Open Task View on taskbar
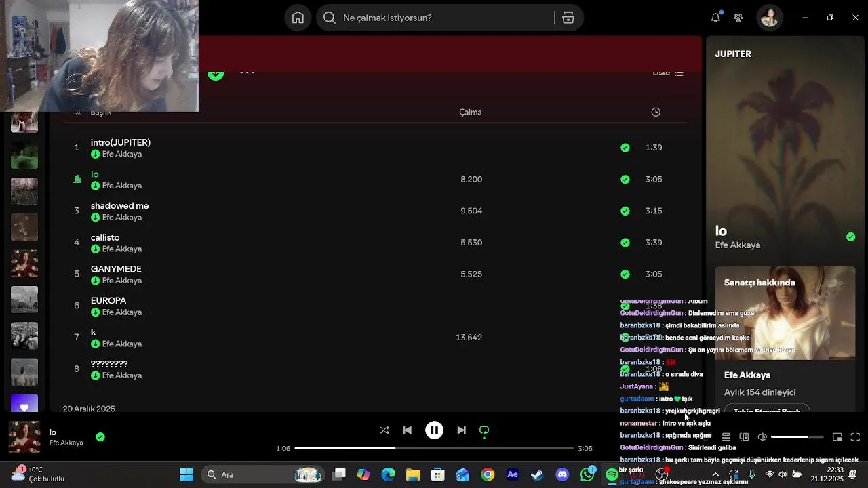Viewport: 868px width, 488px height. 339,474
